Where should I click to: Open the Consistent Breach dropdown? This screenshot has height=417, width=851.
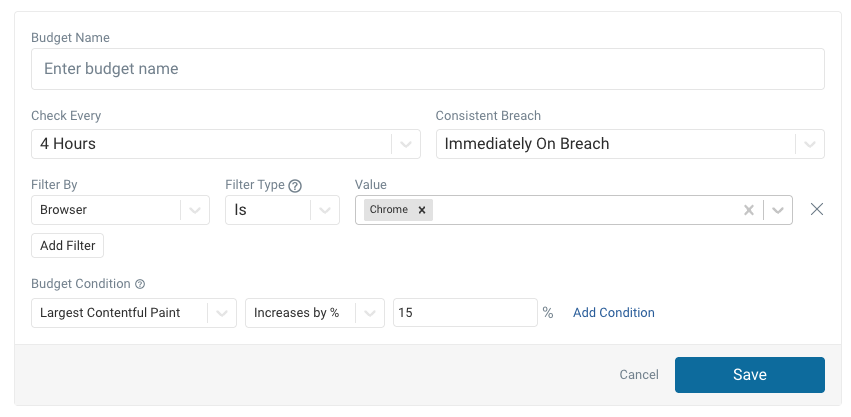point(810,144)
